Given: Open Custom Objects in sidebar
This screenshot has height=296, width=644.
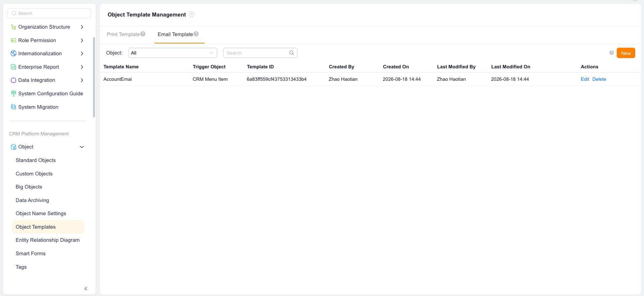Looking at the screenshot, I should pyautogui.click(x=34, y=174).
